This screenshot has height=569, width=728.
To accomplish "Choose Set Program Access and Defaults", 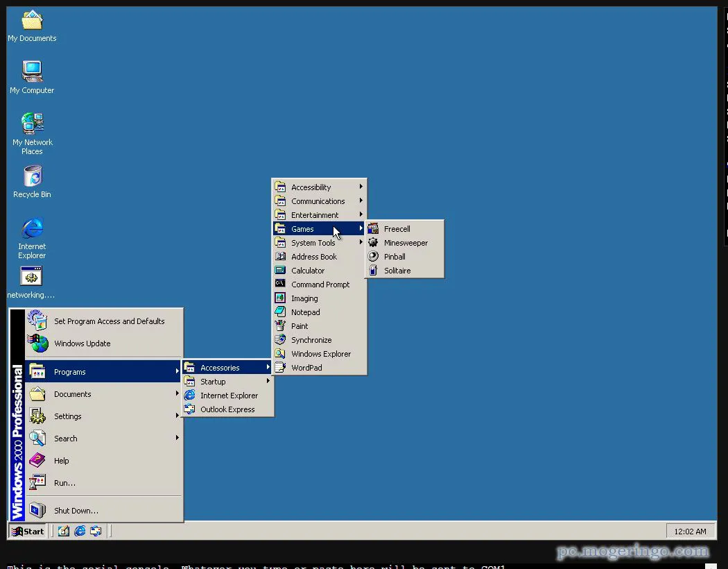I will pyautogui.click(x=104, y=321).
